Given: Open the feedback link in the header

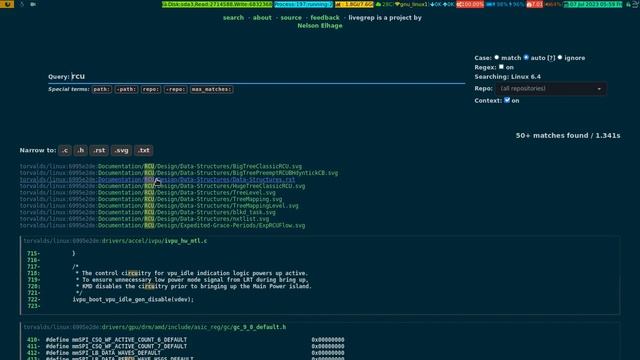Looking at the screenshot, I should [325, 18].
